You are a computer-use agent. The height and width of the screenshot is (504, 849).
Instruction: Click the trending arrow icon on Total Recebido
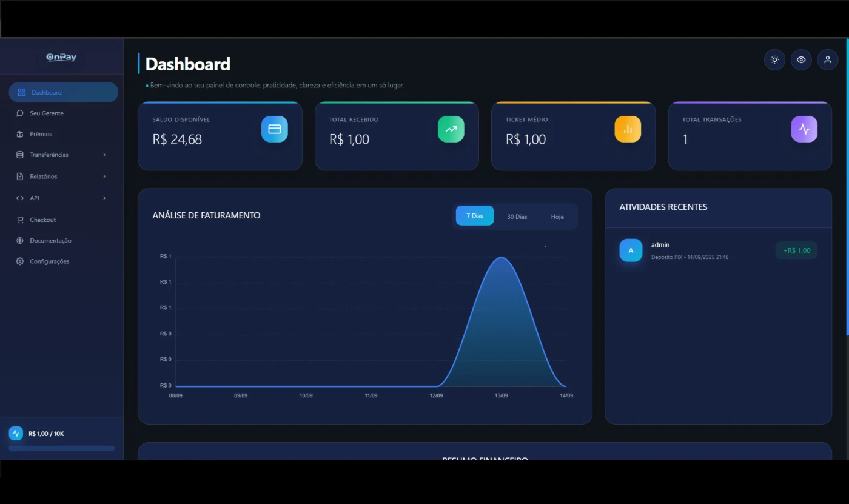[x=451, y=129]
